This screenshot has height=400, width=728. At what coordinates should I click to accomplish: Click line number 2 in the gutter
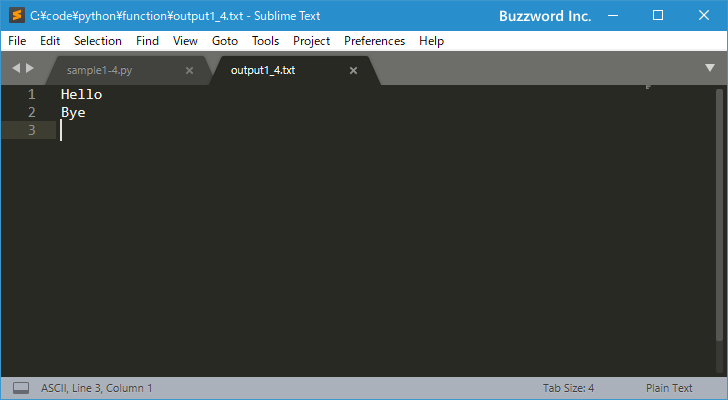click(x=32, y=112)
